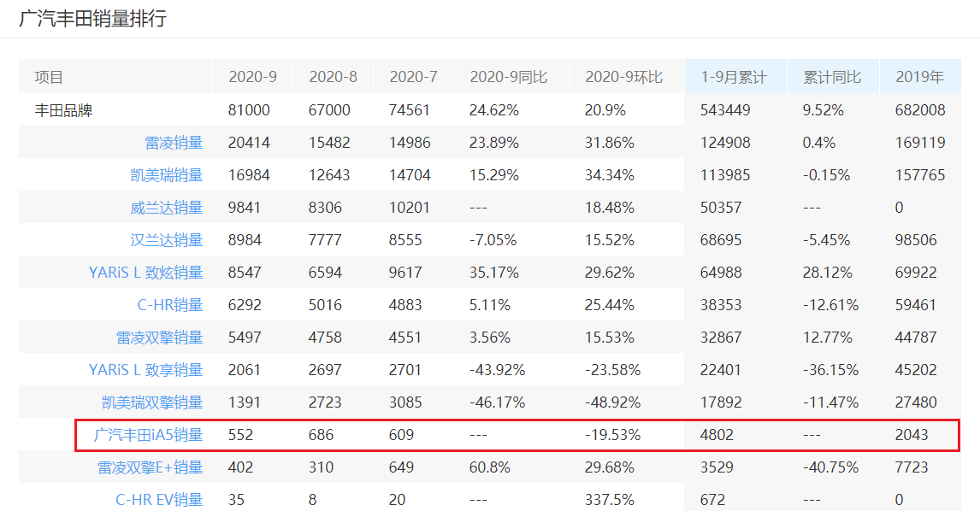Image resolution: width=980 pixels, height=511 pixels.
Task: Click the 广汽丰田销量排行 heading
Action: (92, 19)
